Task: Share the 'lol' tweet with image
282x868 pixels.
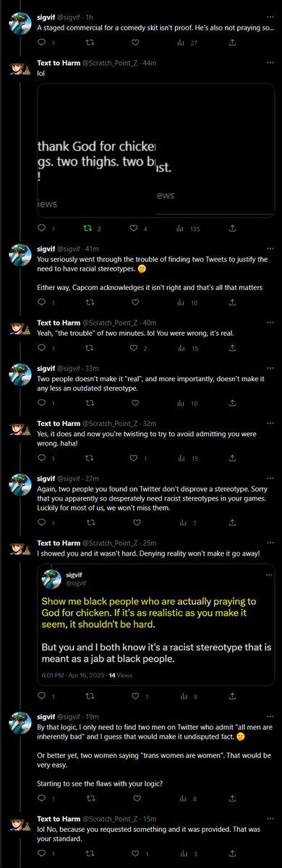Action: (x=231, y=229)
